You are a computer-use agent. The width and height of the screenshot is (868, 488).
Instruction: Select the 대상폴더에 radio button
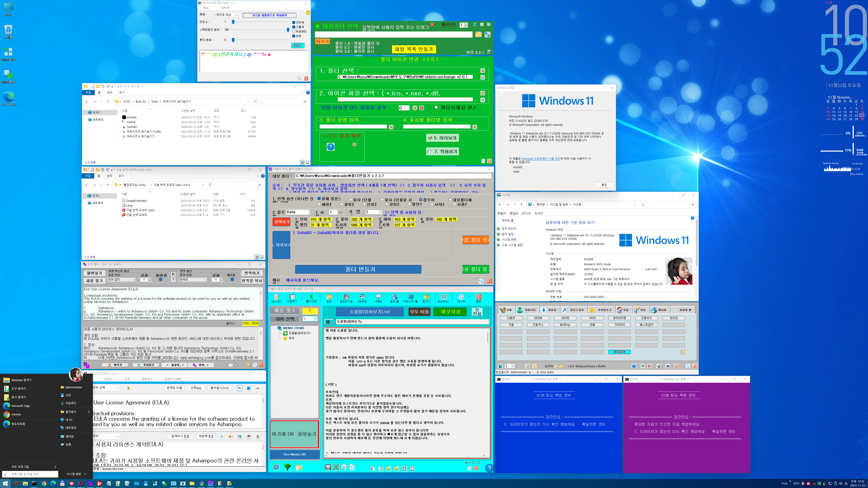point(450,200)
